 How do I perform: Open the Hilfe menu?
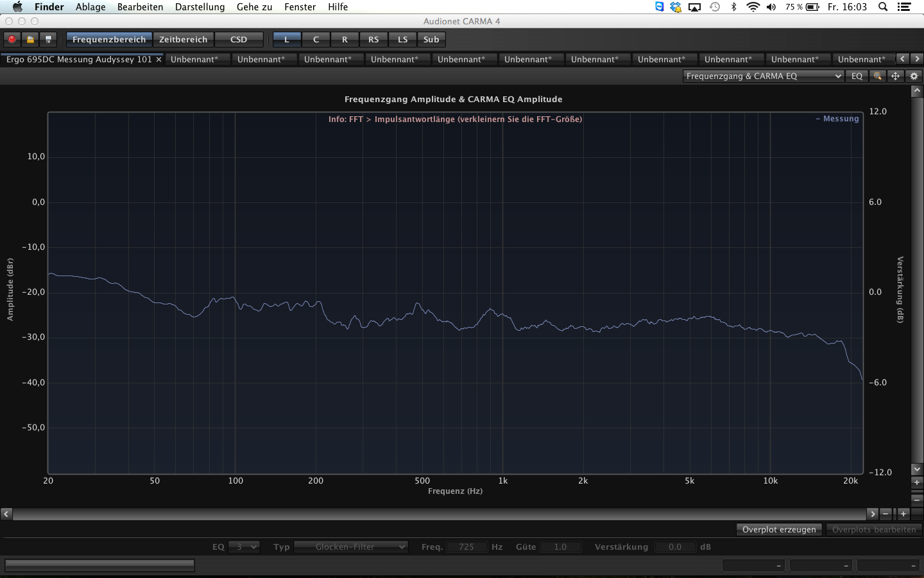coord(338,7)
